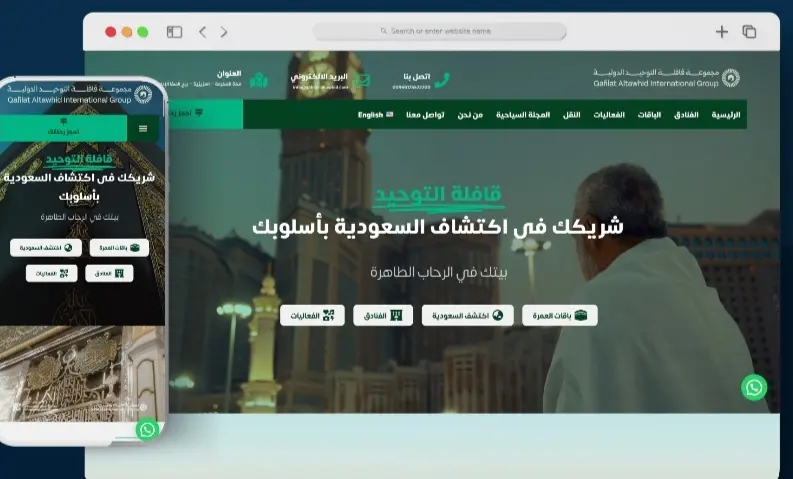Click the Kaaba door image on mobile preview
This screenshot has height=479, width=793.
tap(82, 373)
